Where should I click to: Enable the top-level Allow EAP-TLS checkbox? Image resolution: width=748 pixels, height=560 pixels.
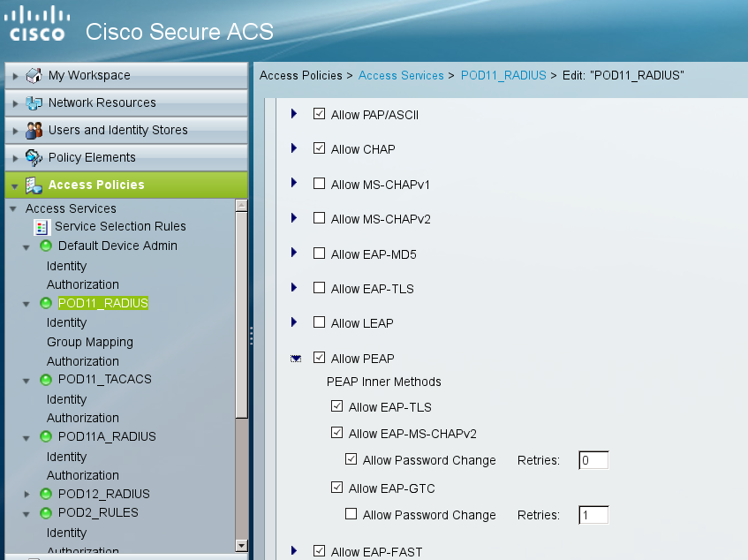tap(319, 288)
